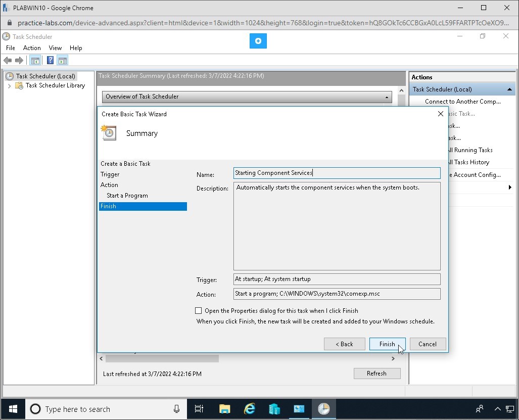
Task: Go to the Create a Basic Task step
Action: point(125,164)
